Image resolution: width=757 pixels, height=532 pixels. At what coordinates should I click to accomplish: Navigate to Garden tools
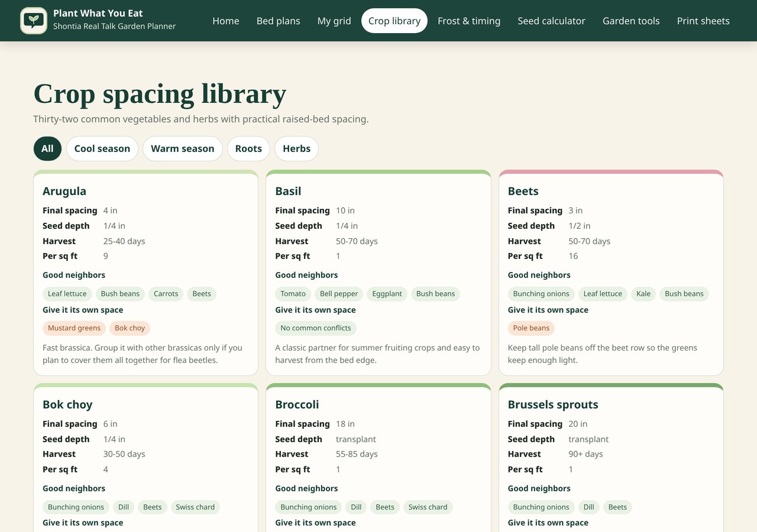[631, 21]
